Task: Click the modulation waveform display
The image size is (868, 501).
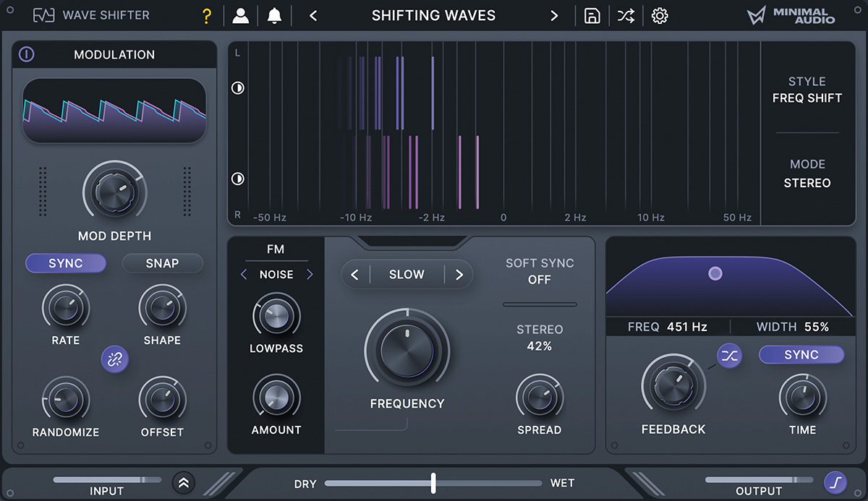Action: point(114,110)
